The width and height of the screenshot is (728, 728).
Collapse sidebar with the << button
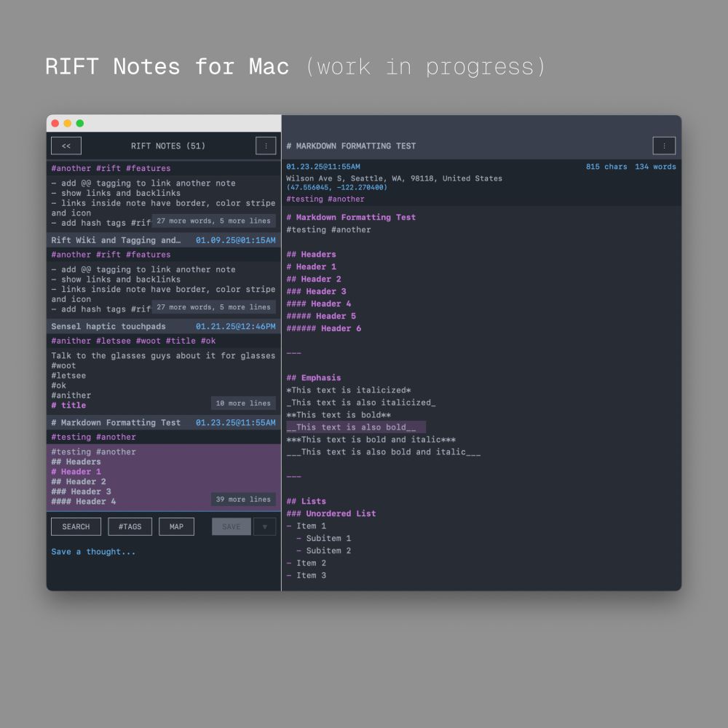tap(66, 146)
